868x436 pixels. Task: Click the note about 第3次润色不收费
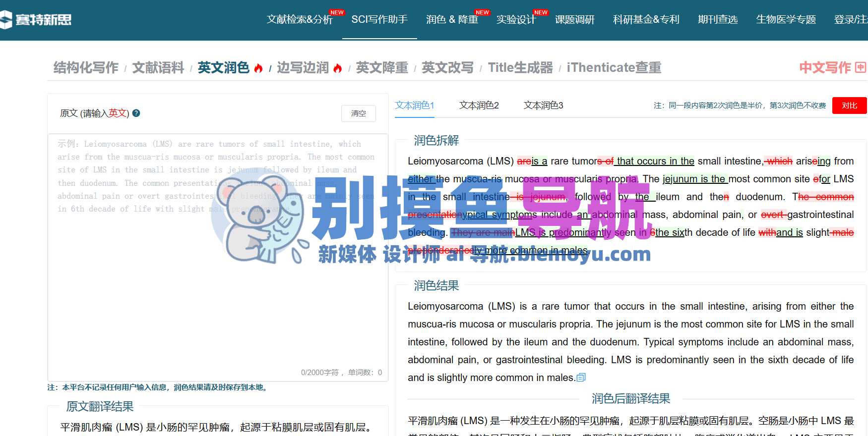(x=740, y=106)
